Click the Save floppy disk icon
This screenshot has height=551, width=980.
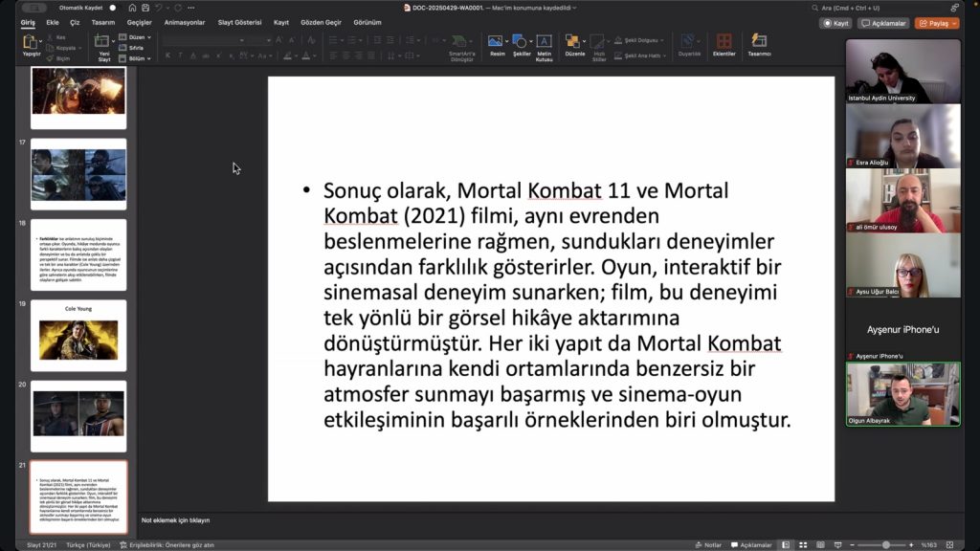coord(145,8)
